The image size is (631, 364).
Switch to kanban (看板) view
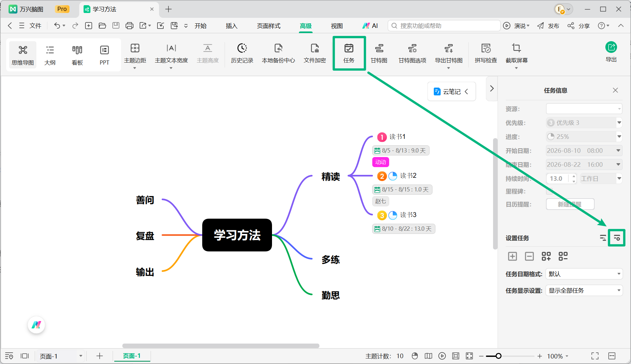(77, 55)
